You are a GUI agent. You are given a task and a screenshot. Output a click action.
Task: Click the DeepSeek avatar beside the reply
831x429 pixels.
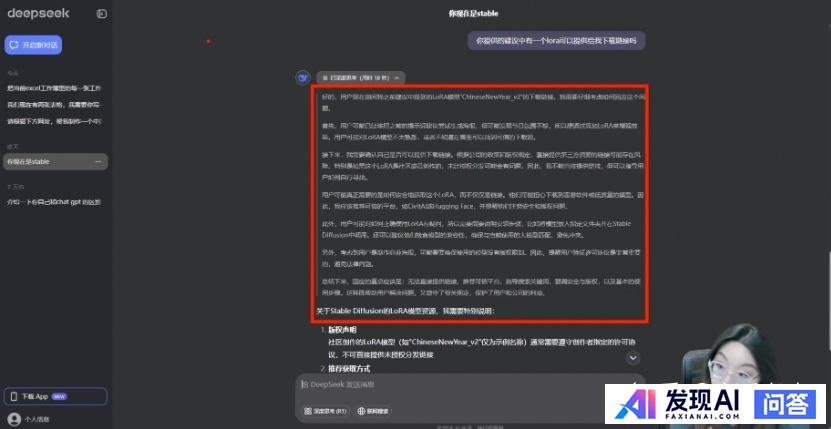click(303, 78)
